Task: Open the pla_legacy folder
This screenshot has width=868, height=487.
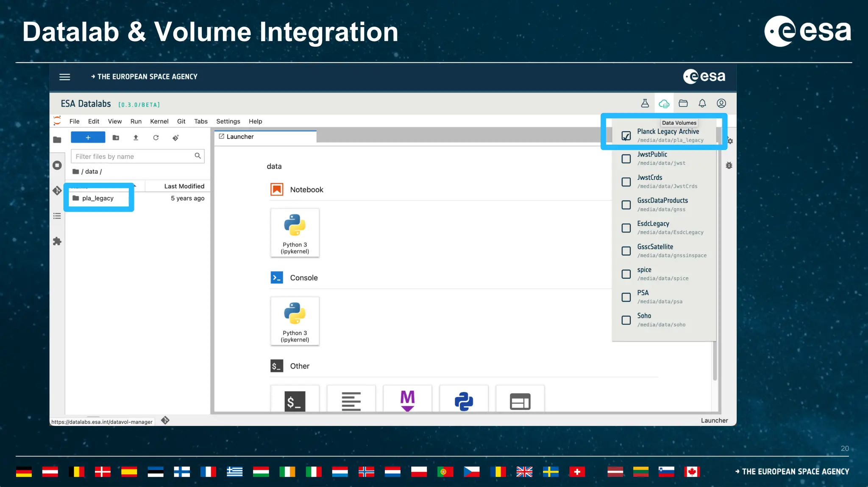Action: point(97,198)
